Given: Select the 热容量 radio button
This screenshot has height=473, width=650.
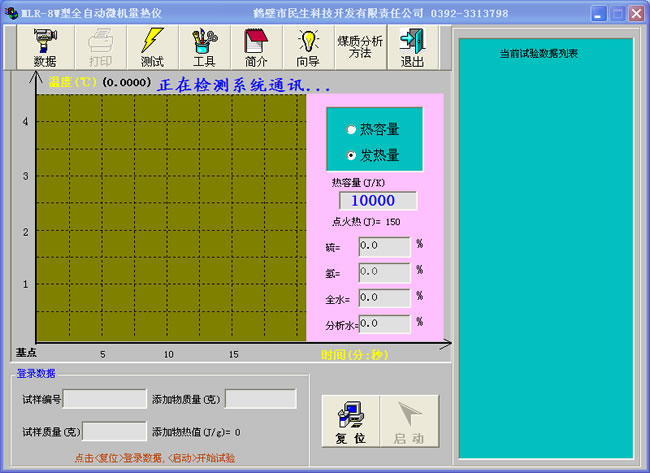Looking at the screenshot, I should coord(351,130).
